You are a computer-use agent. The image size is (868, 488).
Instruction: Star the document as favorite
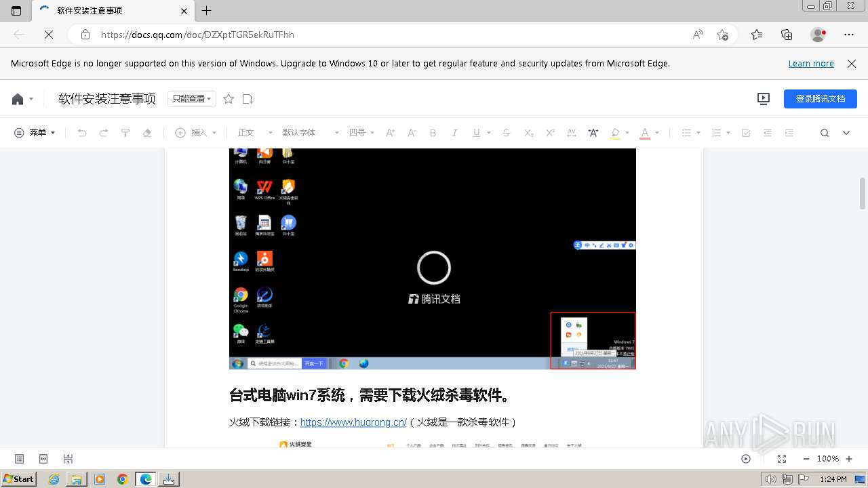tap(229, 99)
